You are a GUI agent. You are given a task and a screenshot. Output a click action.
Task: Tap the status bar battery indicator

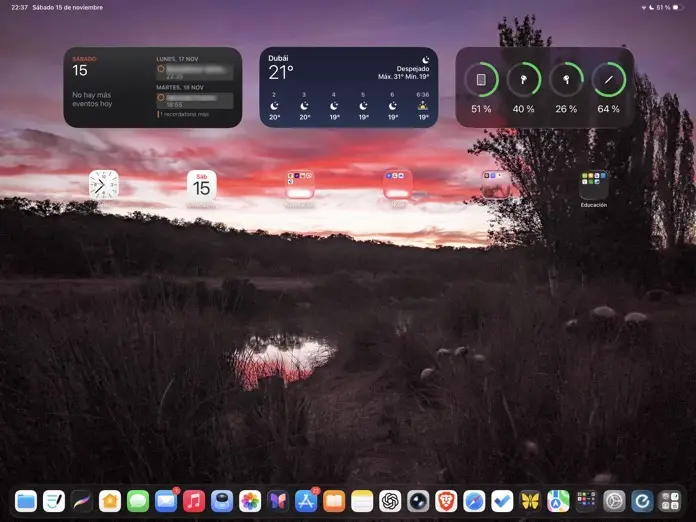coord(678,8)
